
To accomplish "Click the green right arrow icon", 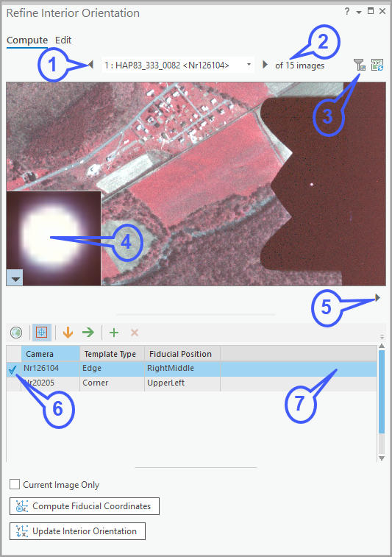I will coord(88,333).
